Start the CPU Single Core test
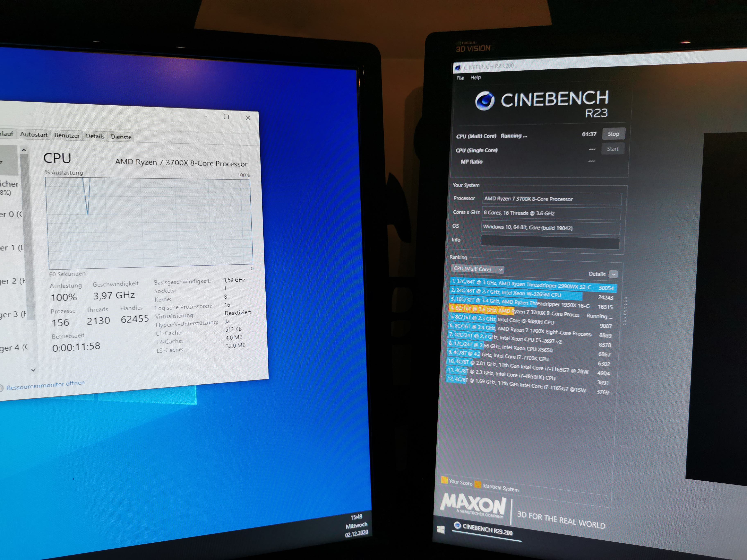The height and width of the screenshot is (560, 747). [x=613, y=149]
